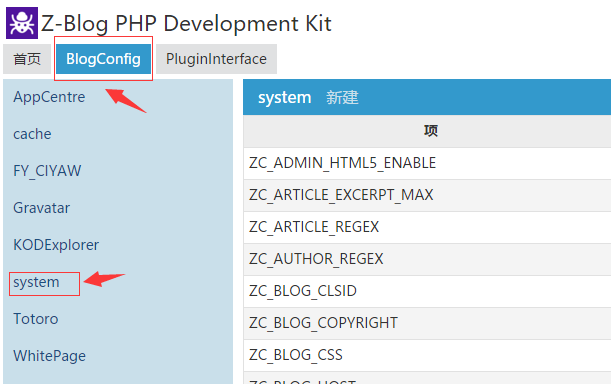Open the 首页 tab
The height and width of the screenshot is (384, 611).
tap(27, 59)
